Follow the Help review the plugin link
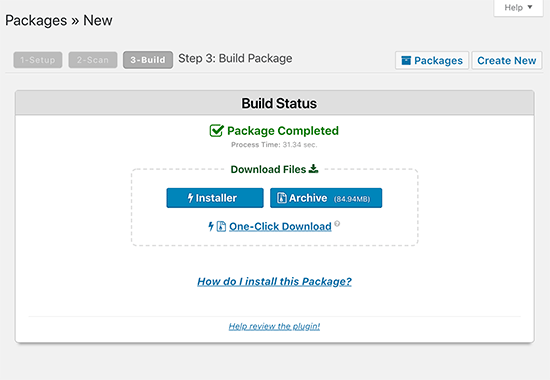This screenshot has width=550, height=380. tap(274, 326)
